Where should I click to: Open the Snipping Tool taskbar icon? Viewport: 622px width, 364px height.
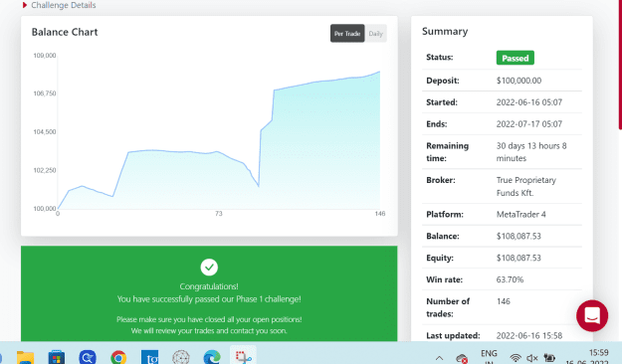pyautogui.click(x=243, y=356)
